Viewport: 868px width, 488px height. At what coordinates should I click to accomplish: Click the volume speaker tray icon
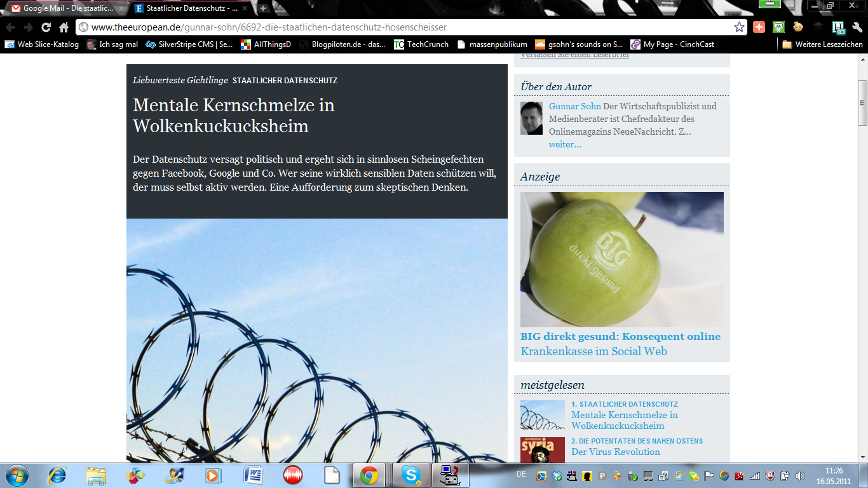click(799, 476)
